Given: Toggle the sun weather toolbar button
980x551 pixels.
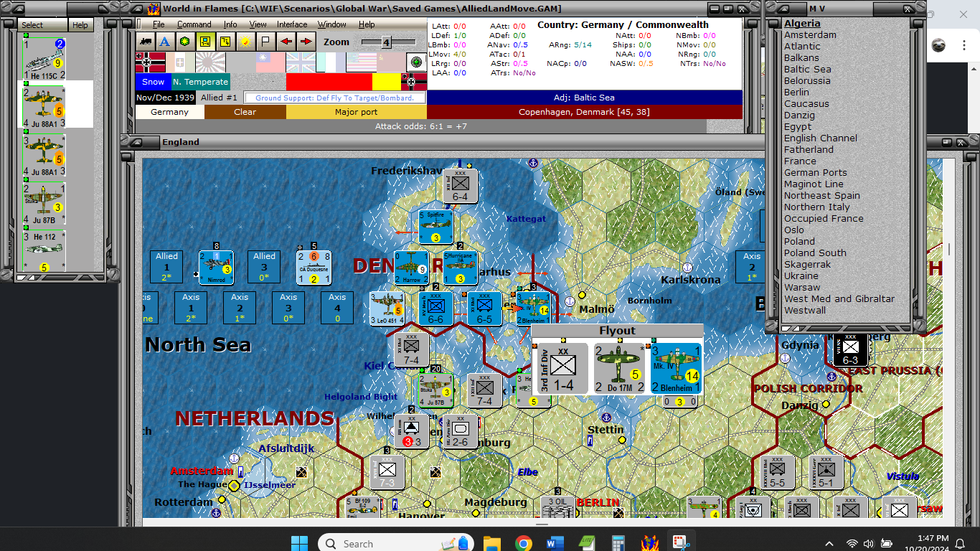Looking at the screenshot, I should 245,42.
